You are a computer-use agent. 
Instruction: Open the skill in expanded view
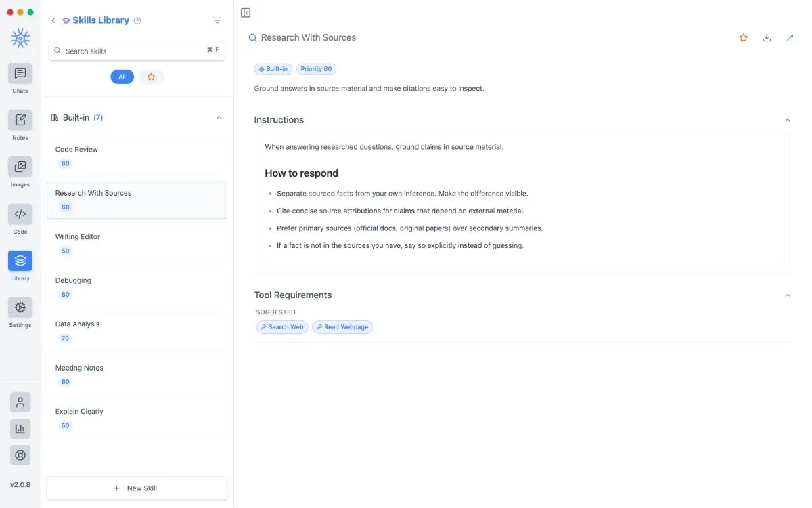(790, 38)
